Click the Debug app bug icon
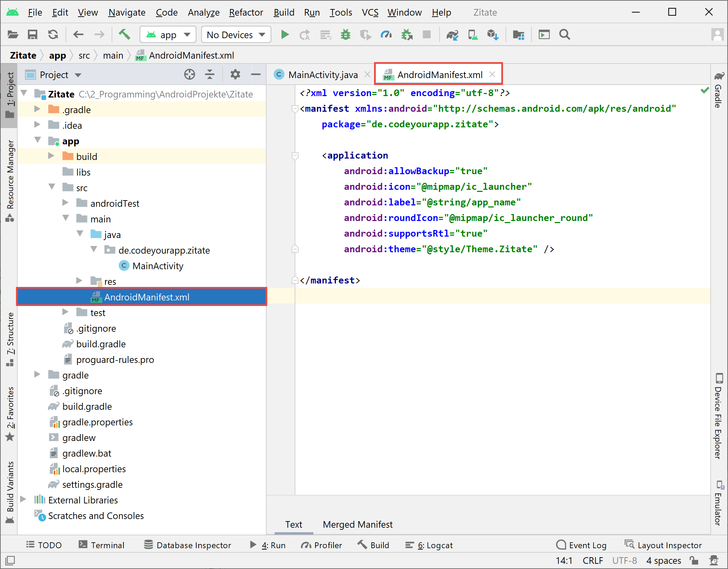 [345, 35]
